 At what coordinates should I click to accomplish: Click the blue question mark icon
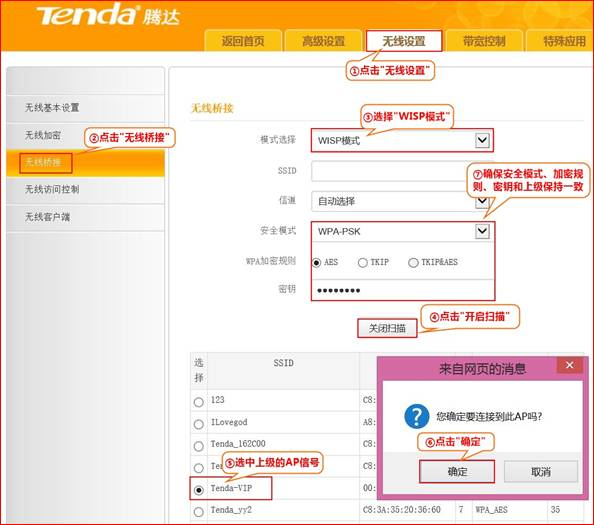(416, 416)
